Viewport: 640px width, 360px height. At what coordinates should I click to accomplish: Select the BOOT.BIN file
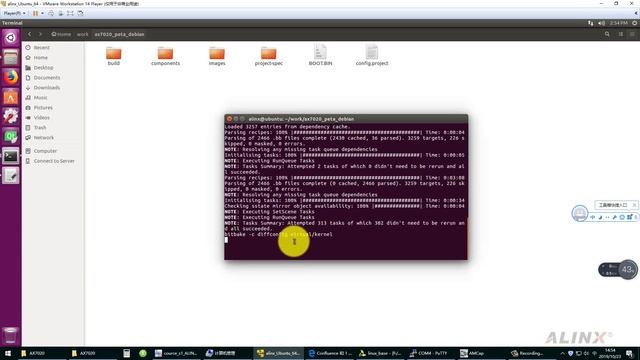pyautogui.click(x=320, y=55)
